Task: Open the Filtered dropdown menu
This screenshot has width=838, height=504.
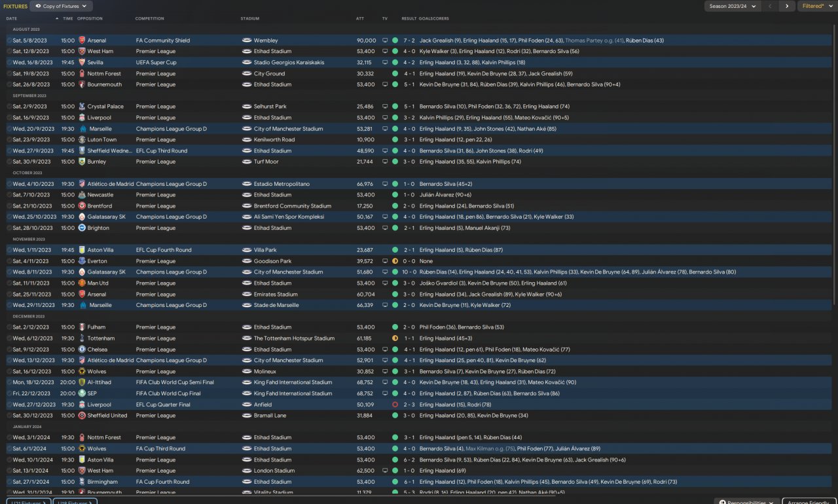Action: click(818, 6)
